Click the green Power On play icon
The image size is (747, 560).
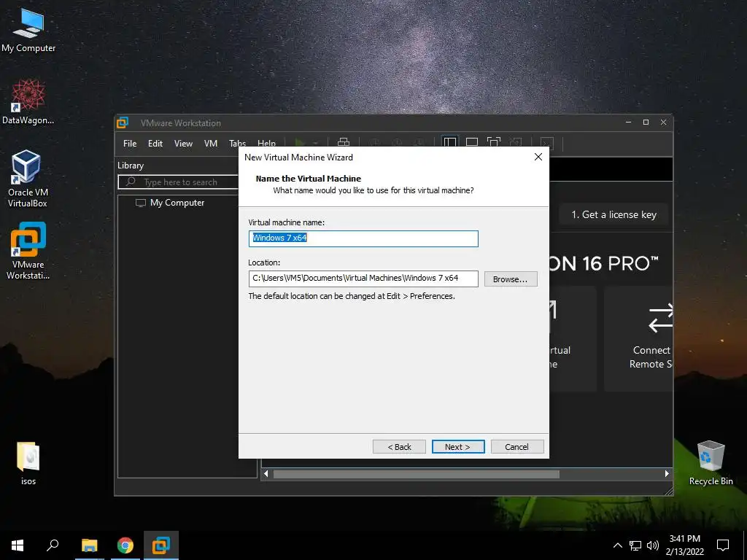coord(300,142)
